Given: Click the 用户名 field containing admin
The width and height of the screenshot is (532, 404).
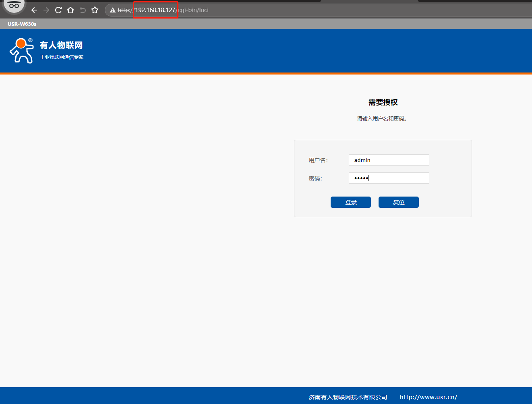Looking at the screenshot, I should pos(389,160).
